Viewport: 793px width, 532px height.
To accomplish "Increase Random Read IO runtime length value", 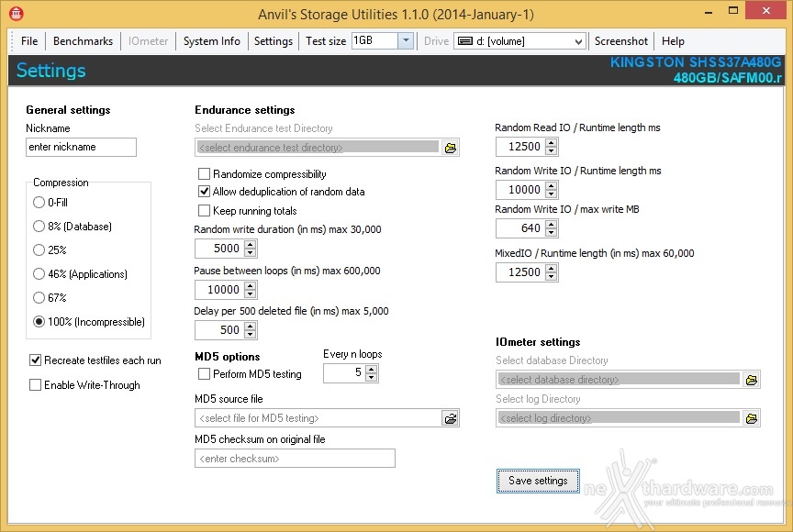I will pyautogui.click(x=552, y=142).
